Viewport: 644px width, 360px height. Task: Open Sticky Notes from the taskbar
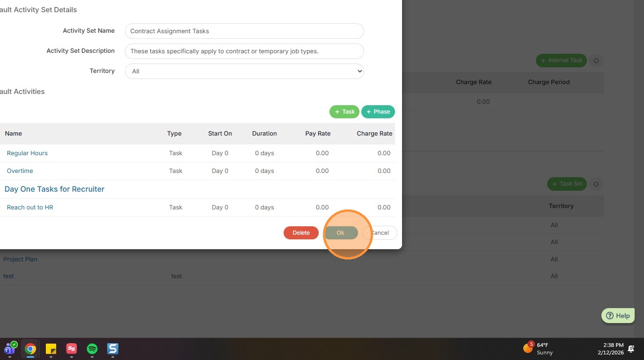click(x=51, y=349)
